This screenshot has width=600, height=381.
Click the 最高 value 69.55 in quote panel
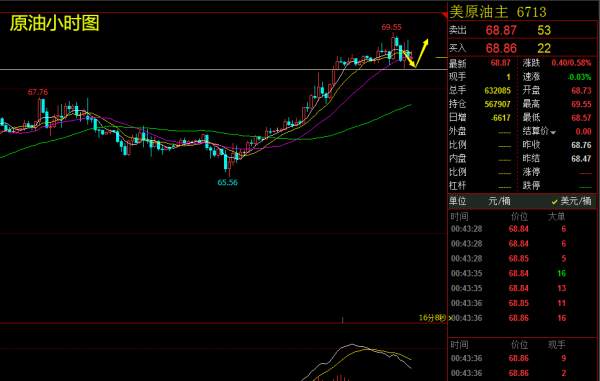[581, 104]
